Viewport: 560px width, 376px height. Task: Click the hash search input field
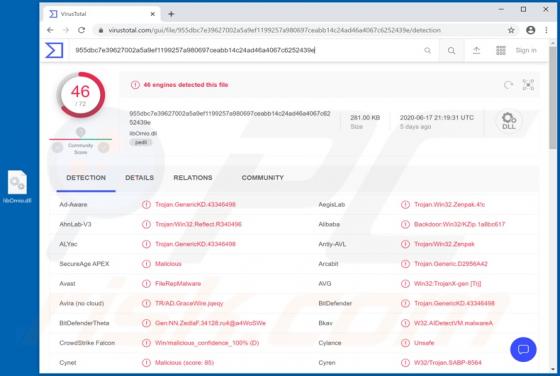pos(246,50)
